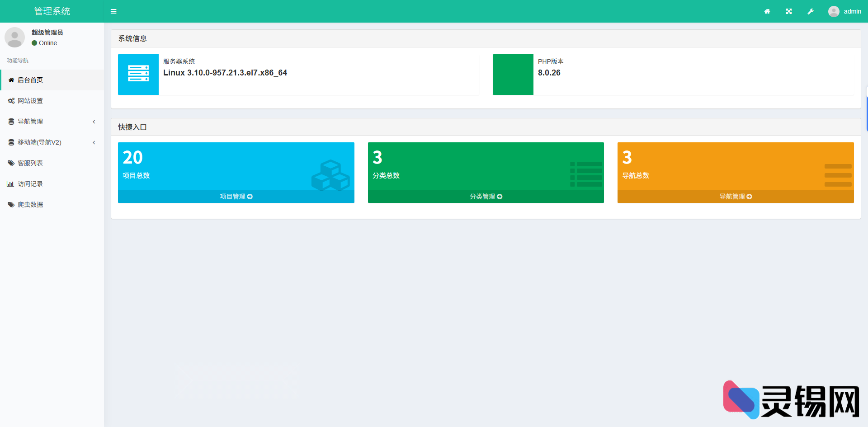Click the 分类管理 link

486,197
